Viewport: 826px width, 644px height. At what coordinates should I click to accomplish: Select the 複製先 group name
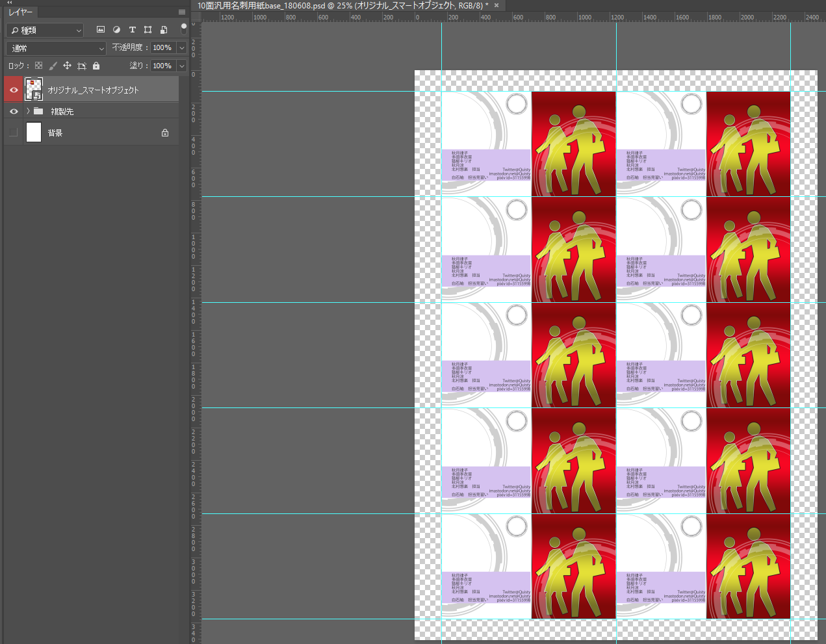62,111
